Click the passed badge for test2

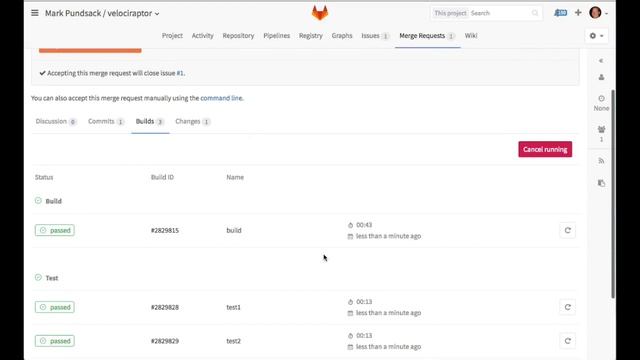[55, 341]
